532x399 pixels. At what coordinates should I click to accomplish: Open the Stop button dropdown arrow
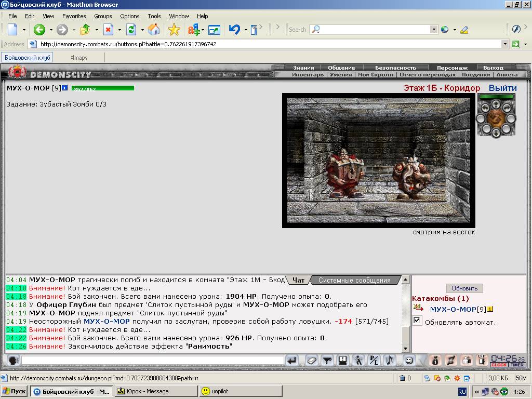[119, 30]
